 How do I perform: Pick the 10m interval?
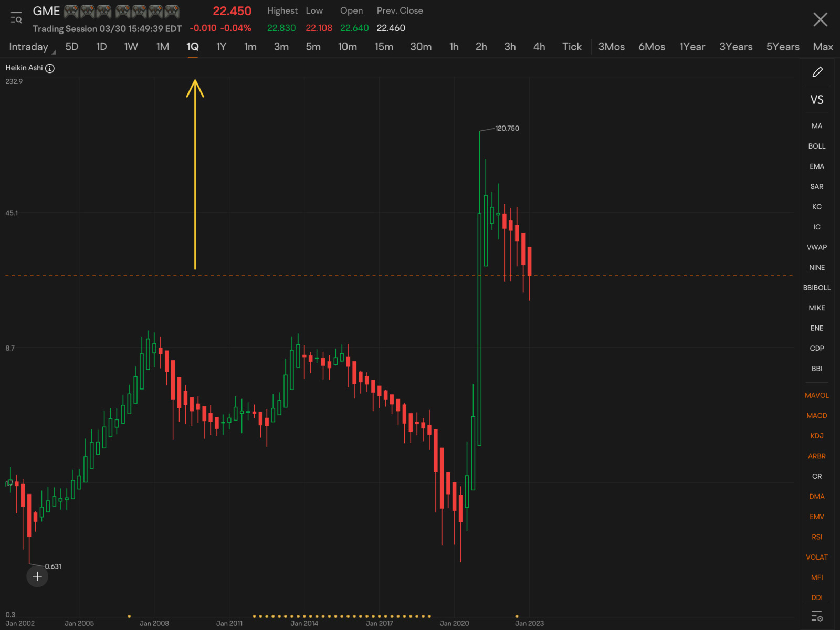[x=348, y=47]
